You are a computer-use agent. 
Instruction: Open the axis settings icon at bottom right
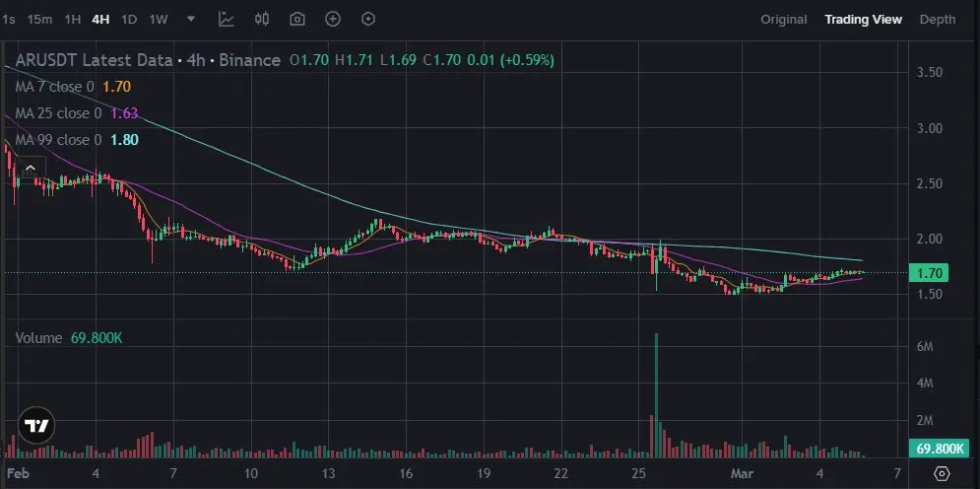(x=944, y=473)
